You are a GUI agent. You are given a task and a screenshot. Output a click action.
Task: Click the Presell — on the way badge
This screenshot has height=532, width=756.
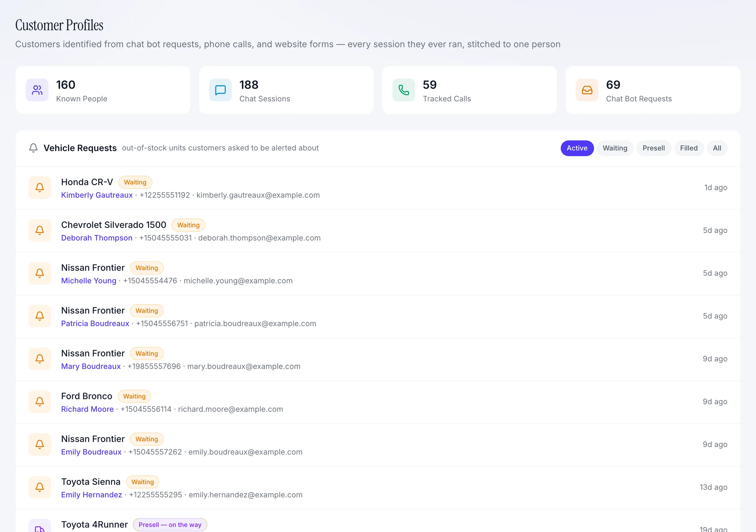tap(170, 525)
